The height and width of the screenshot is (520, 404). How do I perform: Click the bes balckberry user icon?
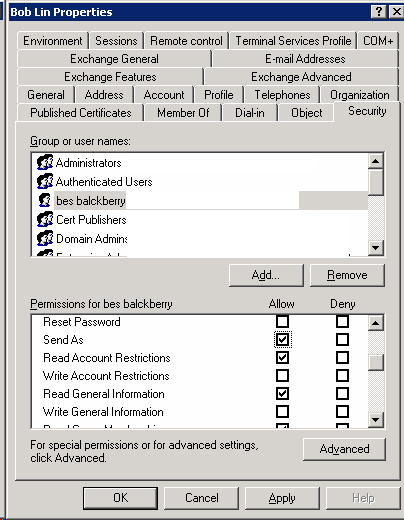point(45,200)
